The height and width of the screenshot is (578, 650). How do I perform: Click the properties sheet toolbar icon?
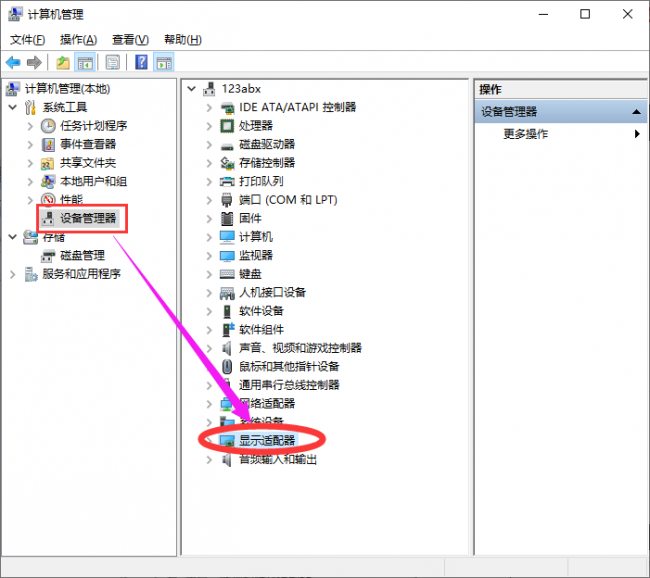[113, 63]
